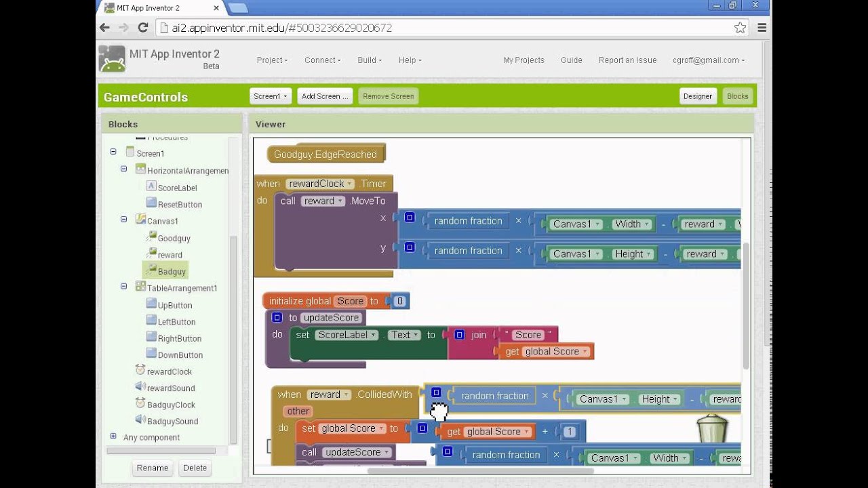Select the DownButton icon in tree
This screenshot has height=488, width=868.
pos(151,353)
